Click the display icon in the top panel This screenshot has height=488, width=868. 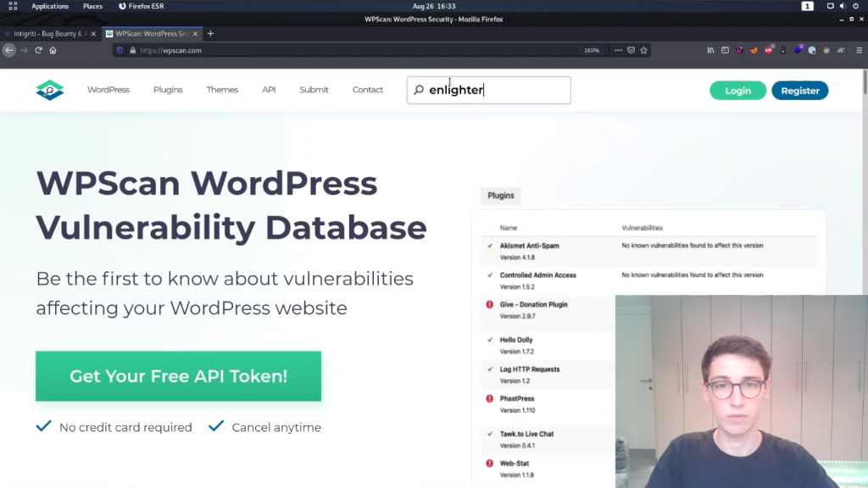830,6
